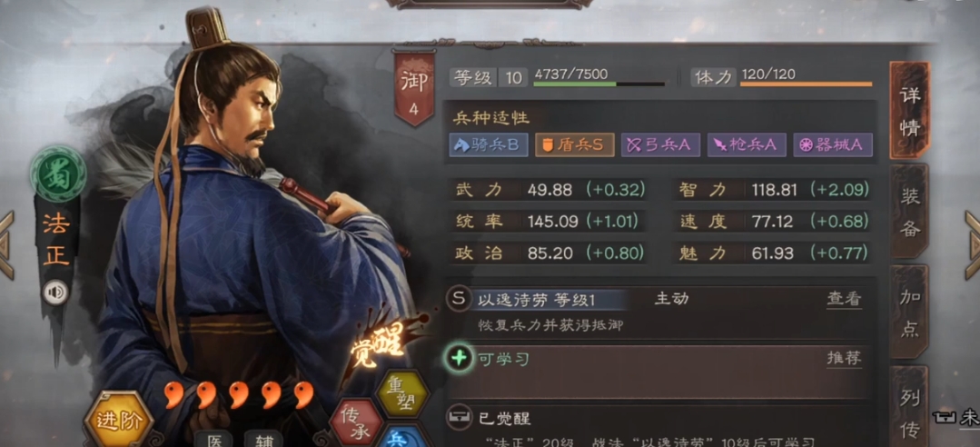Open the 列传 biography tab
Image resolution: width=980 pixels, height=447 pixels.
(x=909, y=406)
